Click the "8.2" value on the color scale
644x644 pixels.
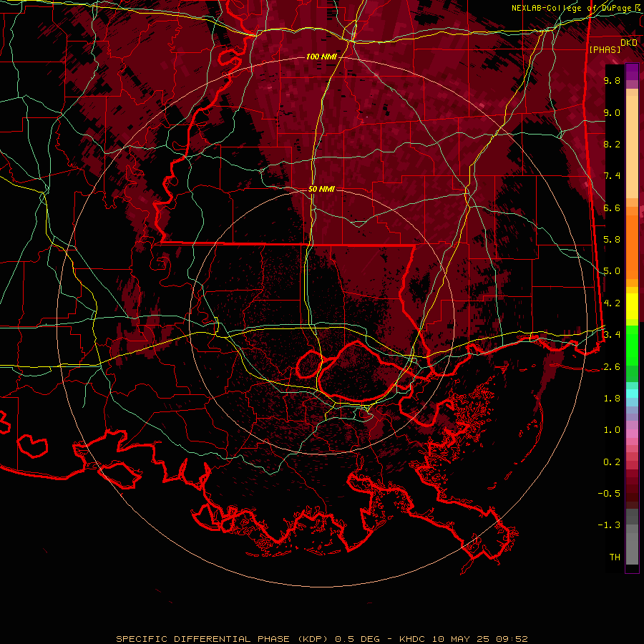612,144
